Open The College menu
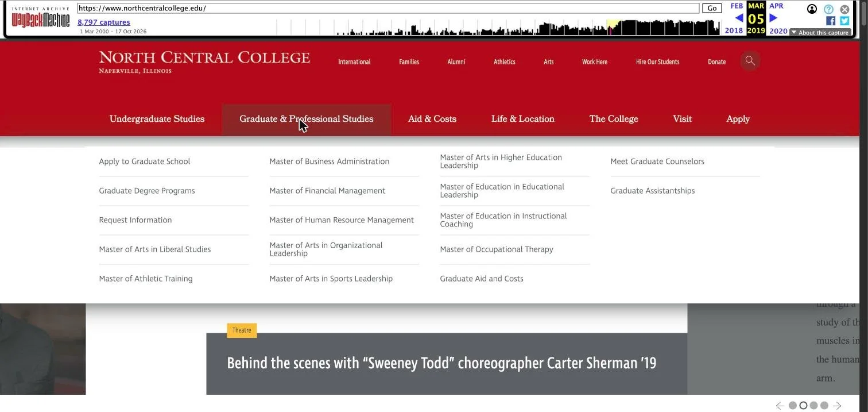868x412 pixels. coord(614,119)
